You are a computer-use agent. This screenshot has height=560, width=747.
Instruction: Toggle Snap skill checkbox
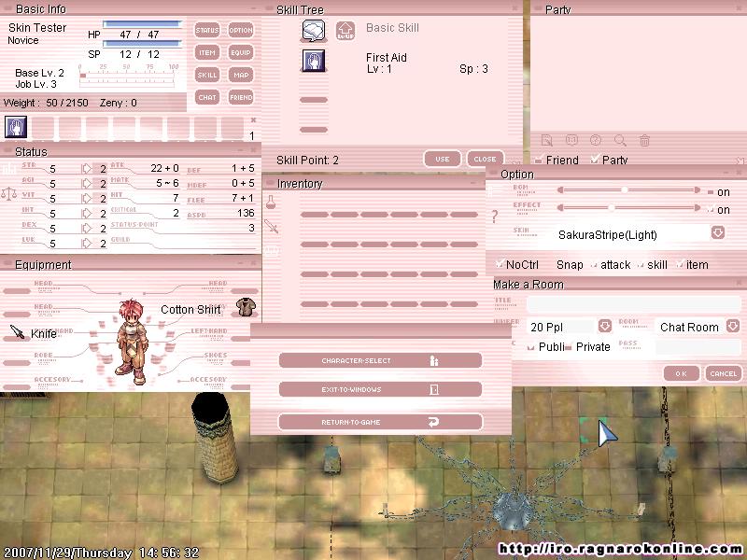[641, 265]
